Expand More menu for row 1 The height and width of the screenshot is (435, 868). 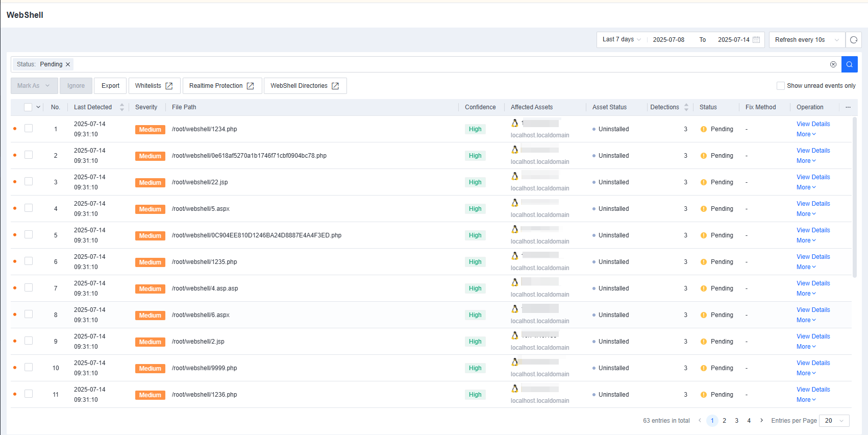[x=806, y=134]
